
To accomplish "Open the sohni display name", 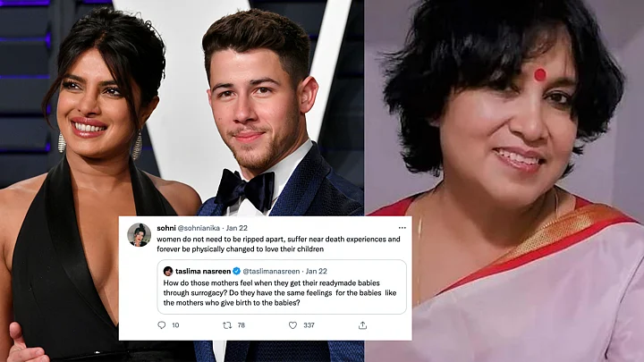I will coord(166,228).
